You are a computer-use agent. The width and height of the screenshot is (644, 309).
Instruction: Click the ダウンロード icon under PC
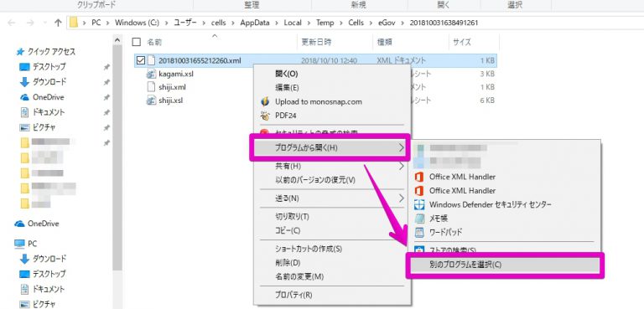(24, 259)
